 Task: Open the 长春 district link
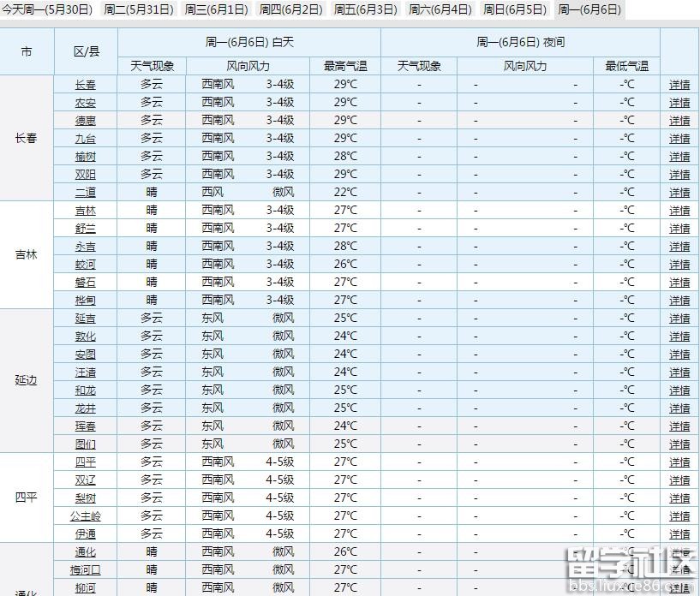86,85
